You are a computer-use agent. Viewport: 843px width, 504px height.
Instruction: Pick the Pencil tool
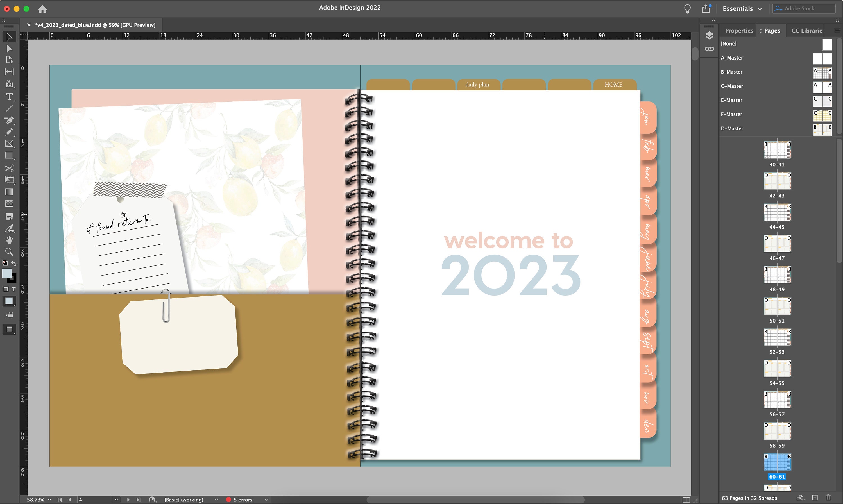pos(9,132)
